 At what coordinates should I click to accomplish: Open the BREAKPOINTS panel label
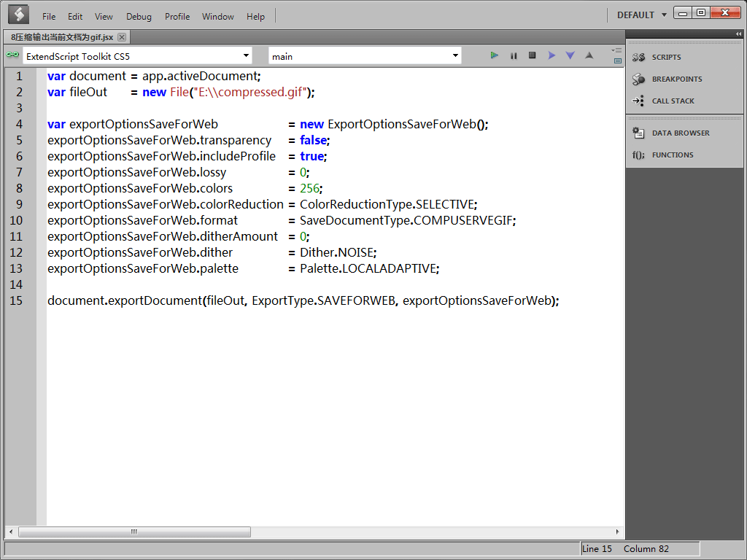click(x=677, y=79)
